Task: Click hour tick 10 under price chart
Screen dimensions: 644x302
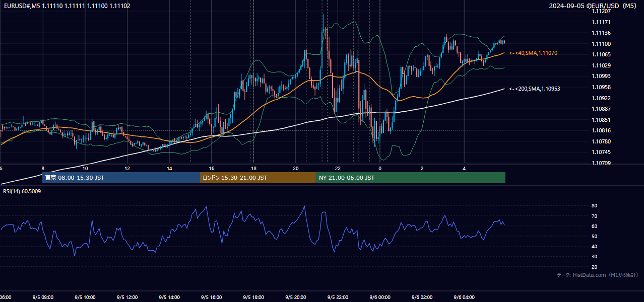Action: (x=85, y=168)
